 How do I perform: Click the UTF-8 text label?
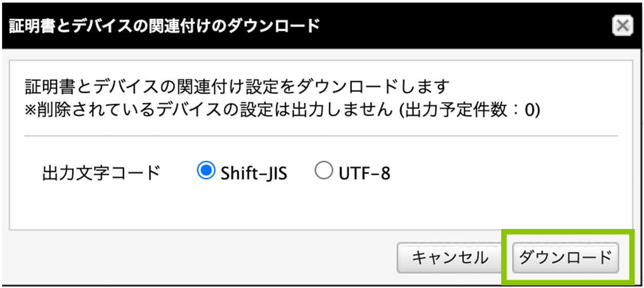364,174
